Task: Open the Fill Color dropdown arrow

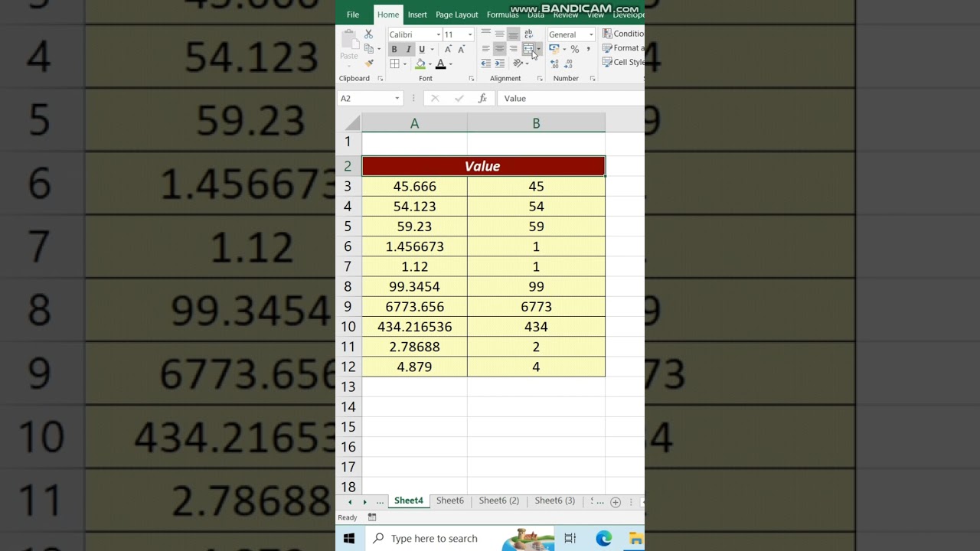Action: coord(430,64)
